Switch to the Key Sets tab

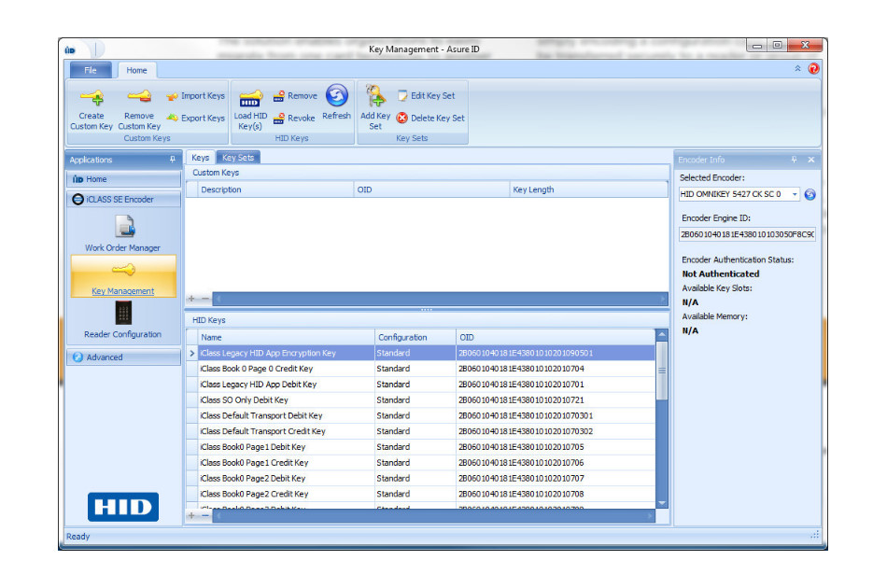coord(238,158)
